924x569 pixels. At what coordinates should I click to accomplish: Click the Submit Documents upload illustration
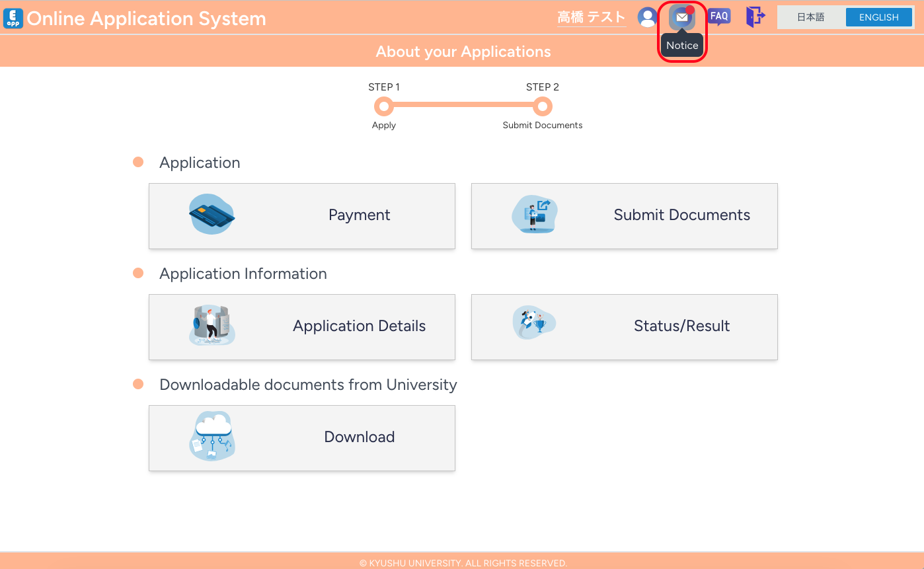pyautogui.click(x=535, y=215)
